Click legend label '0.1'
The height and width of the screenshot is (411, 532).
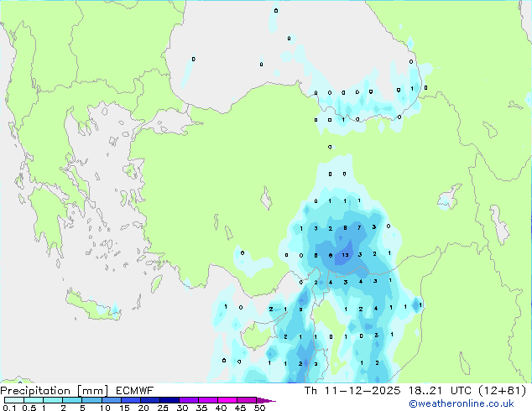click(x=9, y=408)
